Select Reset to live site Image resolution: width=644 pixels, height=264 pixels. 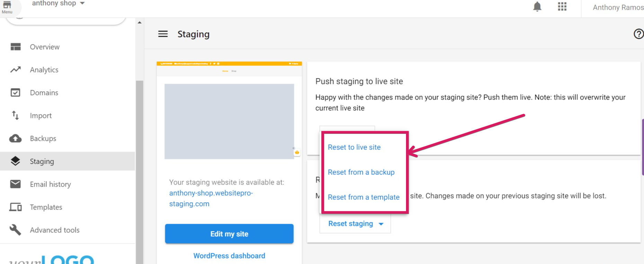point(354,147)
